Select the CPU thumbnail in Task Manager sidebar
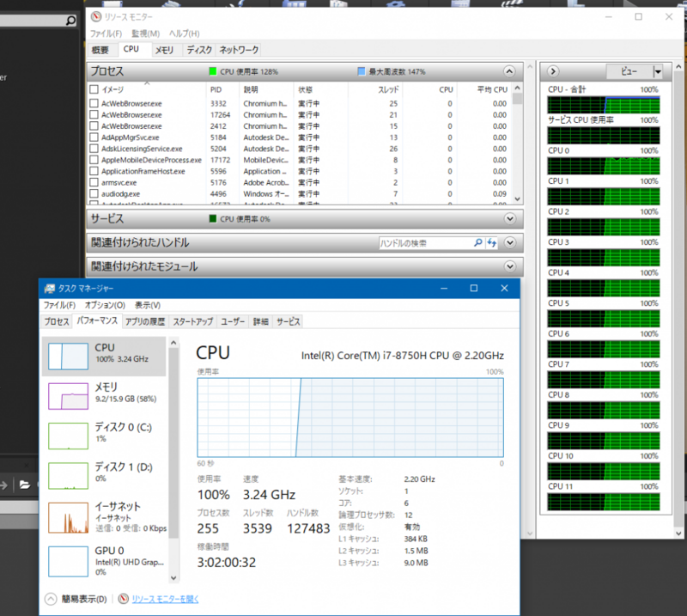 68,356
